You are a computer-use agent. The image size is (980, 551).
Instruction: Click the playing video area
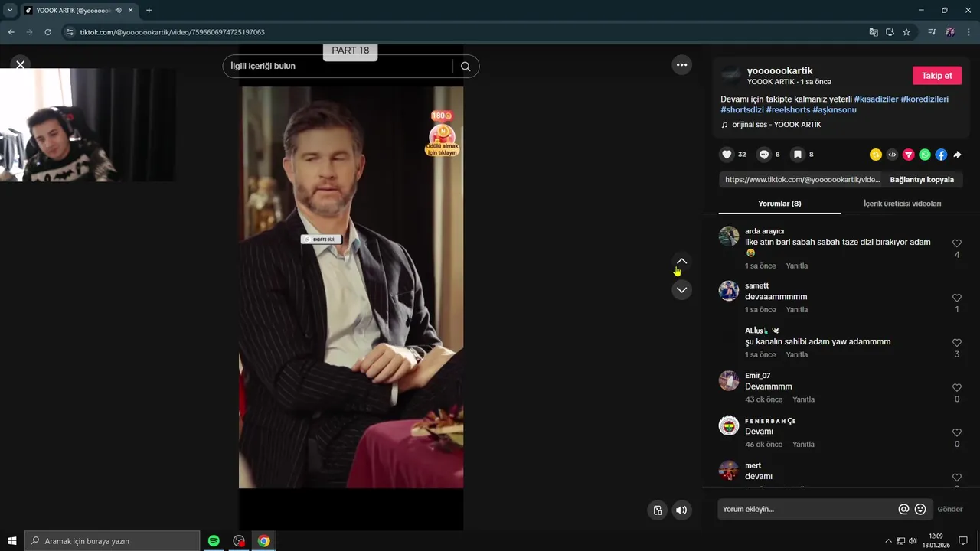(x=351, y=287)
